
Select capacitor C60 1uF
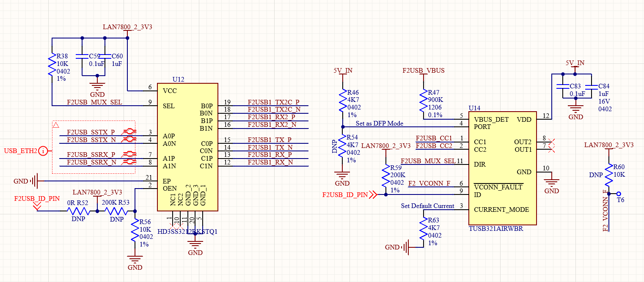point(105,56)
